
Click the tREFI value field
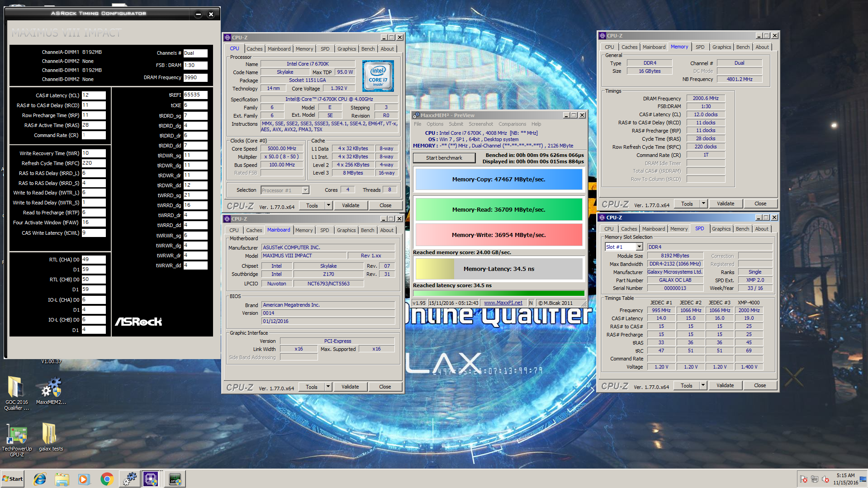pos(195,95)
